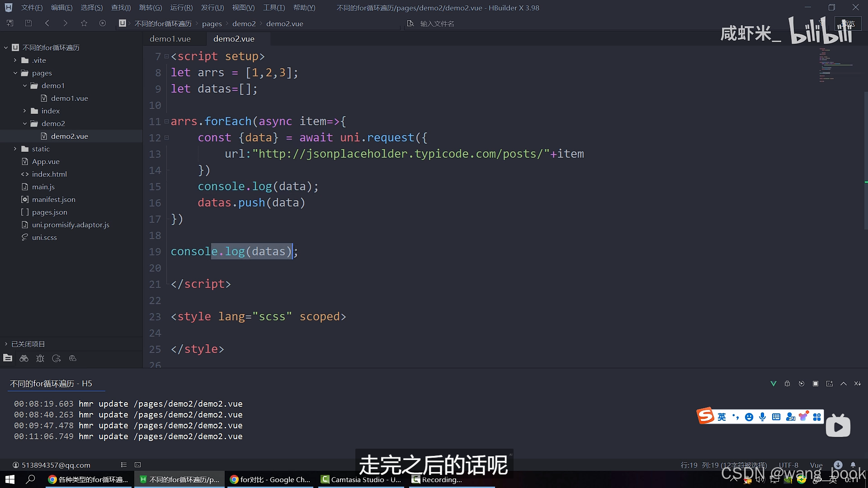
Task: Open the terminal icon in status bar
Action: (138, 465)
